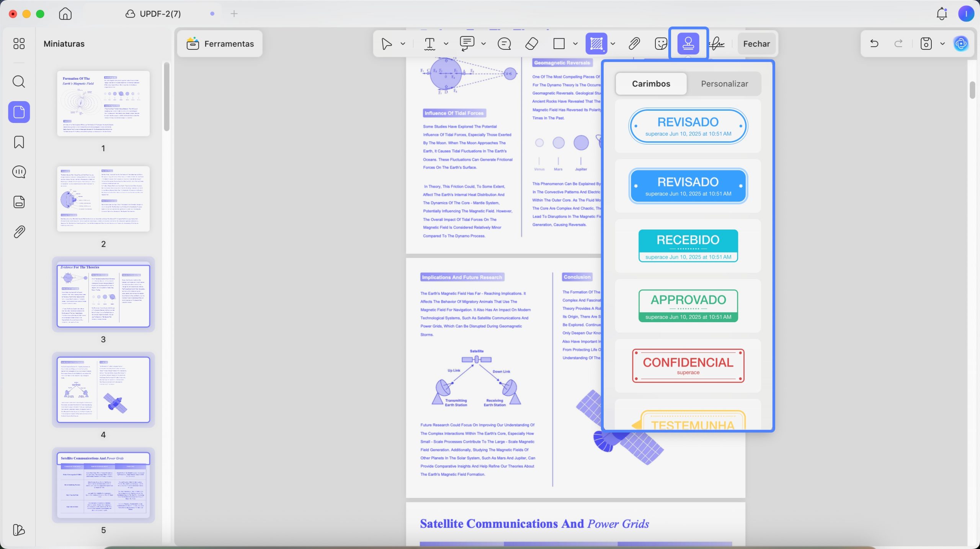Click the 'Satellite Communications And Power Grids' title
The width and height of the screenshot is (980, 549).
pyautogui.click(x=534, y=524)
